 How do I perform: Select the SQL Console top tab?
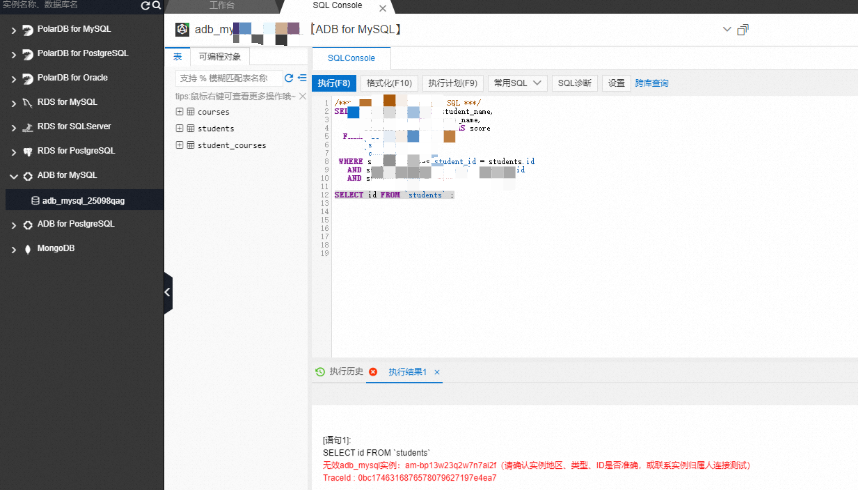[x=337, y=5]
